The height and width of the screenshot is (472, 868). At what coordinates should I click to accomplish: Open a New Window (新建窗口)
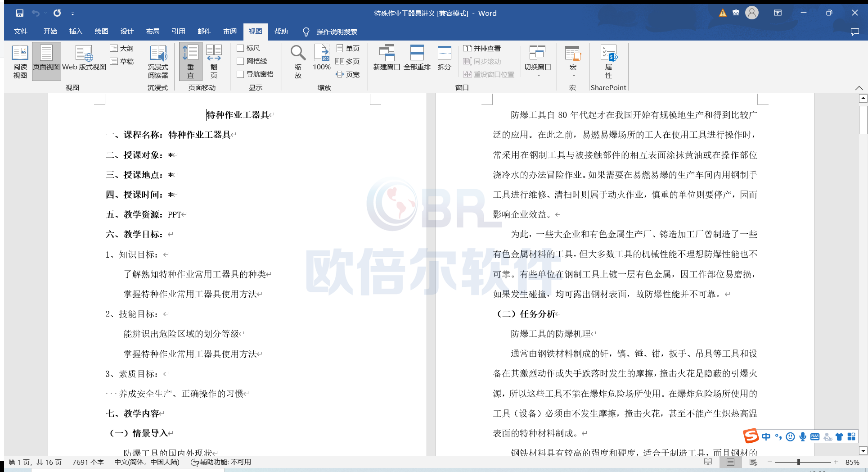(386, 58)
